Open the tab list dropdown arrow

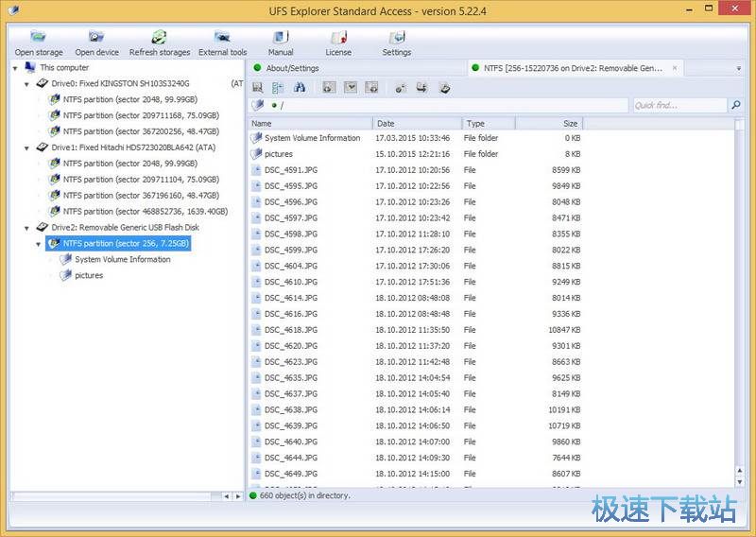click(x=738, y=69)
